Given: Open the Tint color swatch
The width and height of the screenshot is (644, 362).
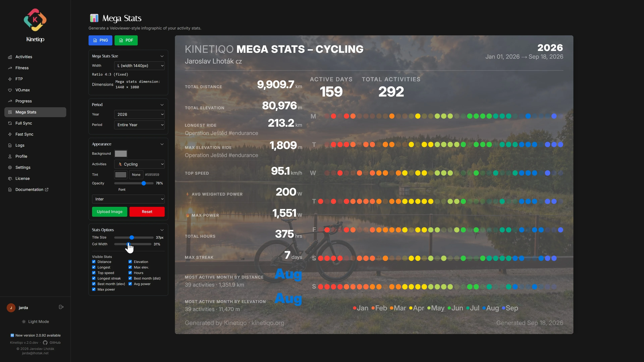Looking at the screenshot, I should click(121, 175).
